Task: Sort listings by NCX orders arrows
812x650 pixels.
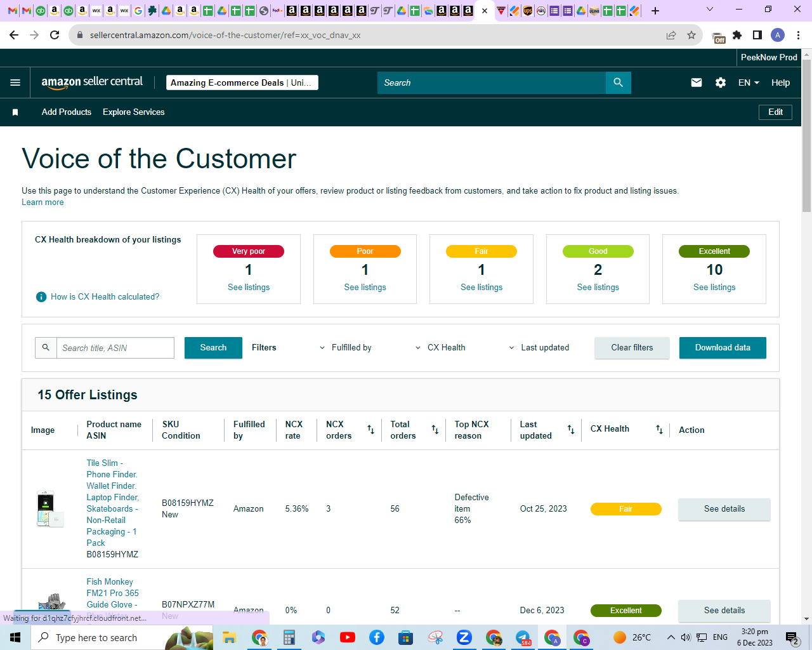Action: tap(371, 430)
